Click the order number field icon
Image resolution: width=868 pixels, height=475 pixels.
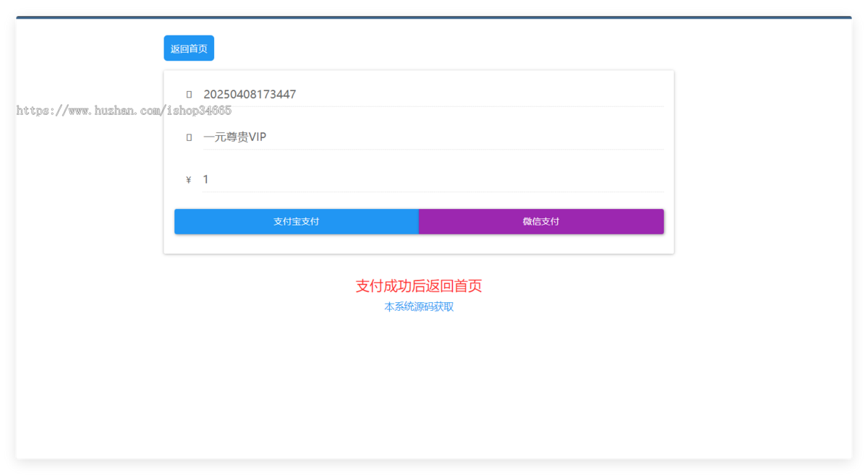(189, 95)
